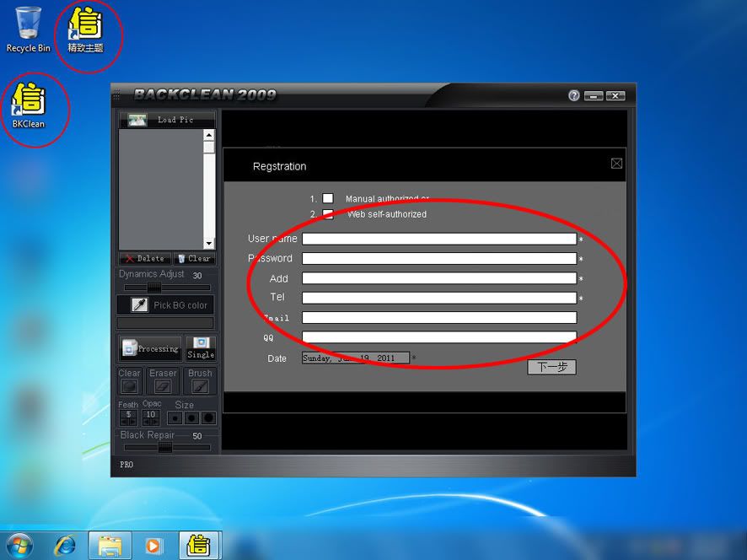Increase the Feath value

tap(132, 423)
